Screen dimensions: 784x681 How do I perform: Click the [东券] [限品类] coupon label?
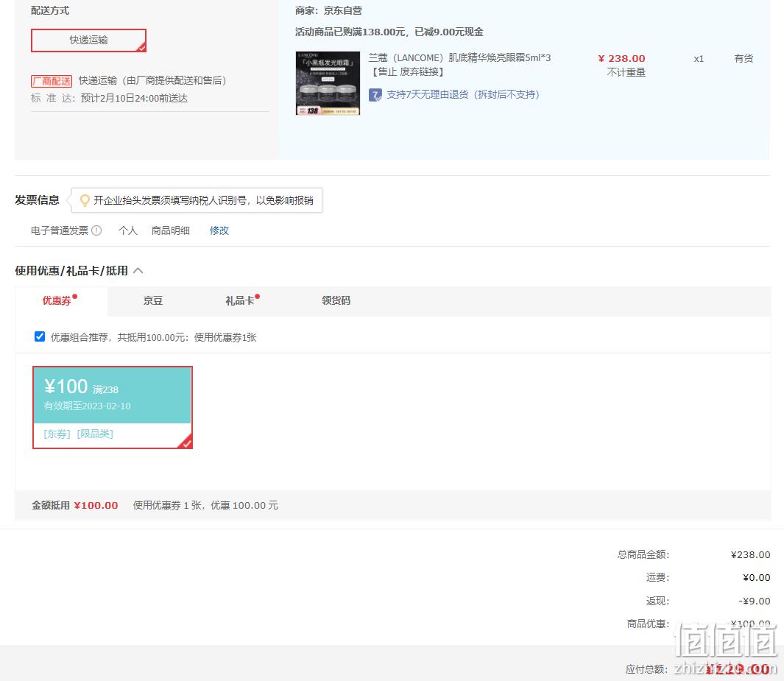pyautogui.click(x=79, y=434)
